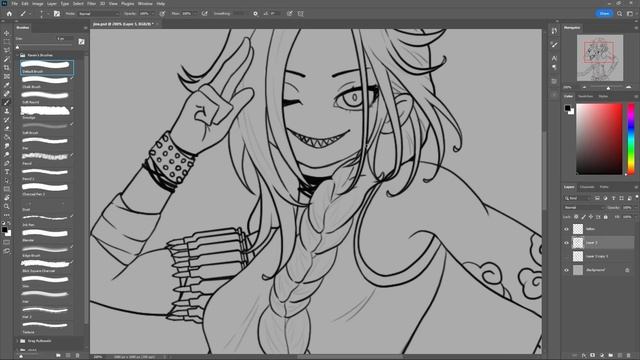Viewport: 640px width, 360px height.
Task: Select the Zoom tool
Action: [x=7, y=206]
